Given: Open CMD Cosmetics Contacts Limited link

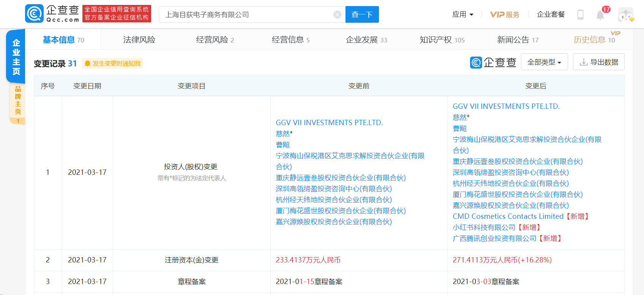Looking at the screenshot, I should (x=508, y=216).
